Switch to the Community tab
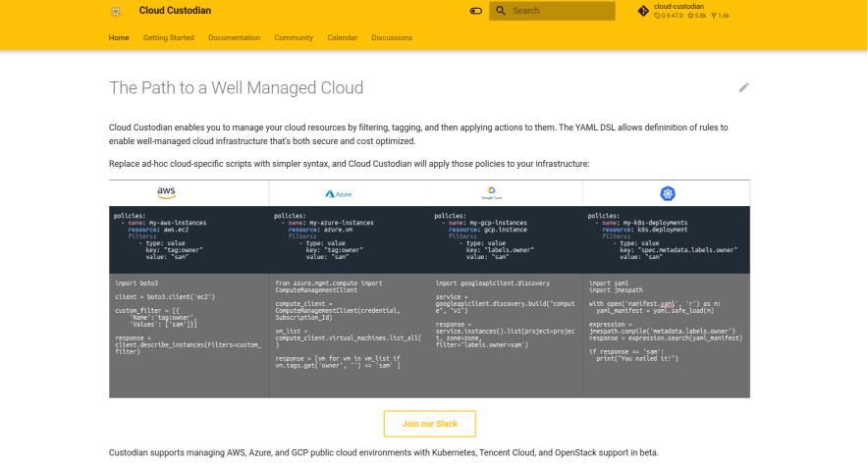The height and width of the screenshot is (465, 868). (x=294, y=37)
